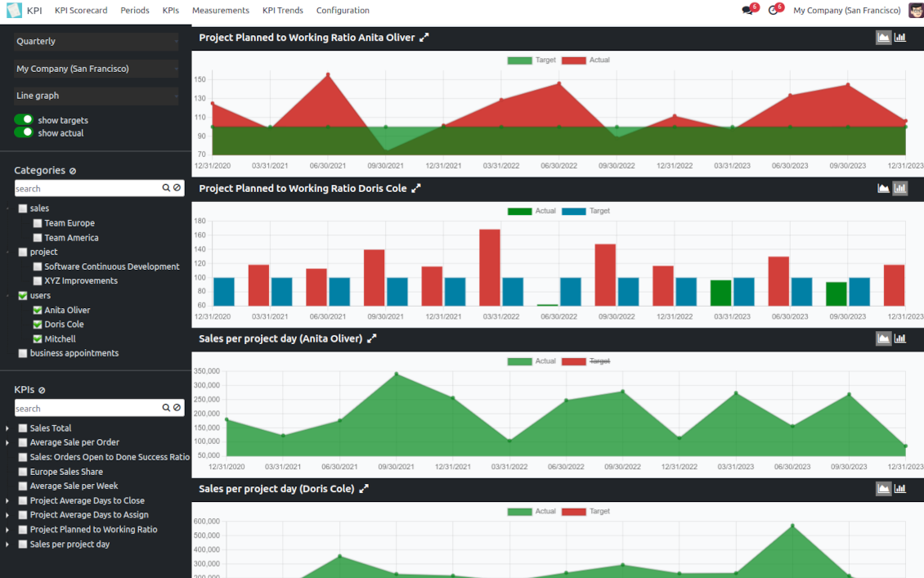Expand the Doris Cole ratio chart fullscreen

(x=416, y=188)
